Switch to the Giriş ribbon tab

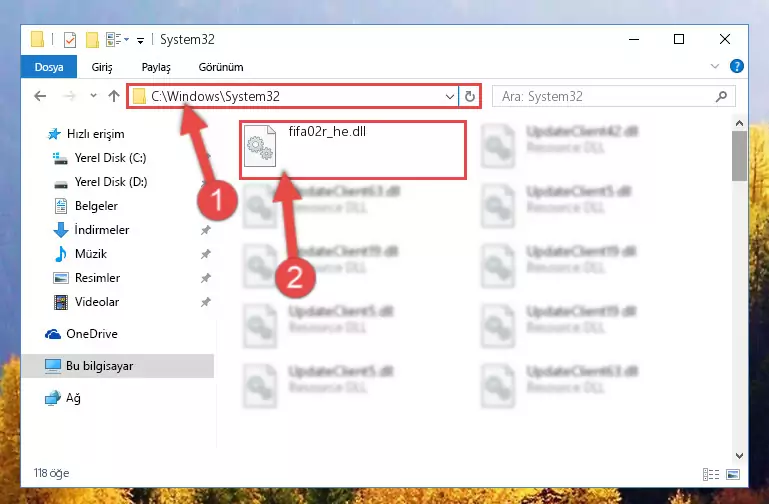coord(102,67)
